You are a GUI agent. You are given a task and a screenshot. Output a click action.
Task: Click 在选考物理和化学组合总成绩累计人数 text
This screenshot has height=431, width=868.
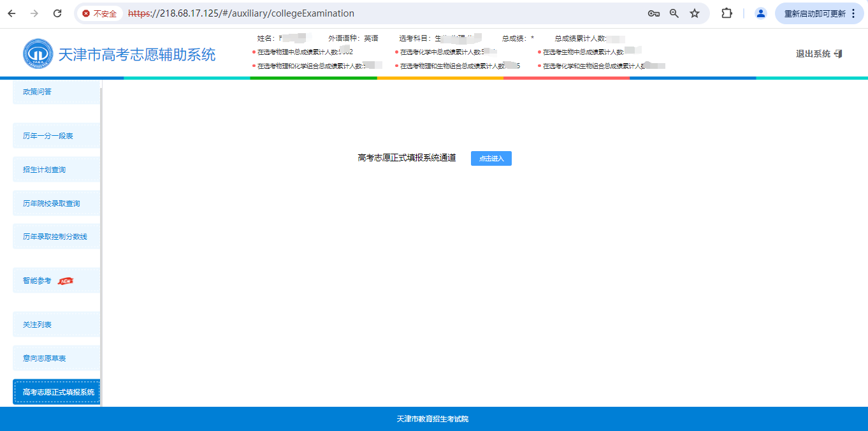coord(310,66)
